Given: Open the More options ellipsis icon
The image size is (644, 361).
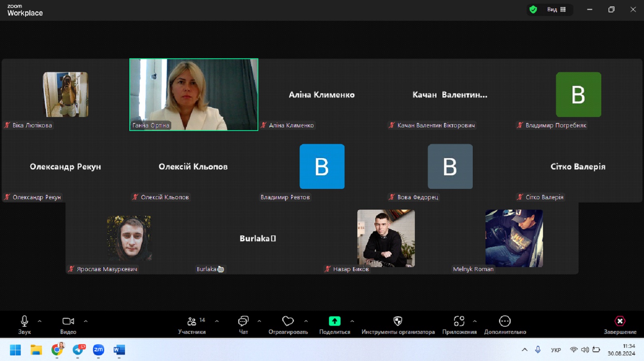Looking at the screenshot, I should coord(505,321).
